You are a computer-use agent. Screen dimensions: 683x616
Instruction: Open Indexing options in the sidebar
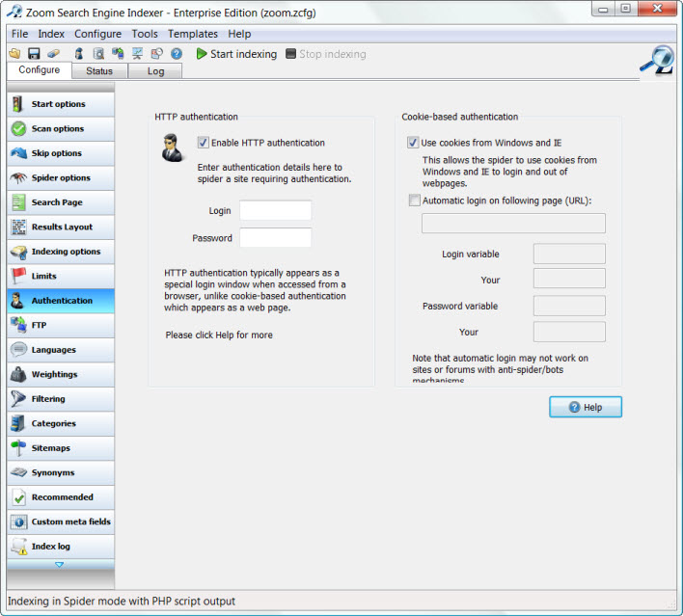click(x=61, y=252)
